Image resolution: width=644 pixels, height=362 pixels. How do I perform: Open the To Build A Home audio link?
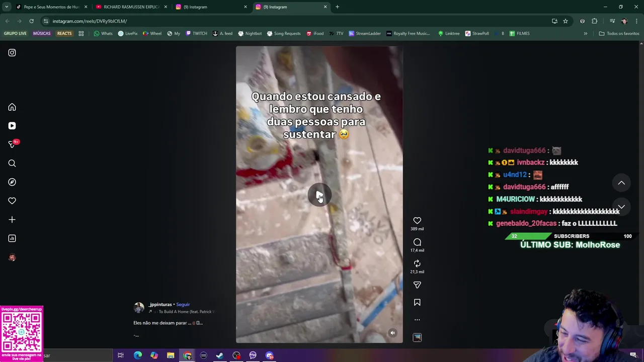pyautogui.click(x=184, y=312)
